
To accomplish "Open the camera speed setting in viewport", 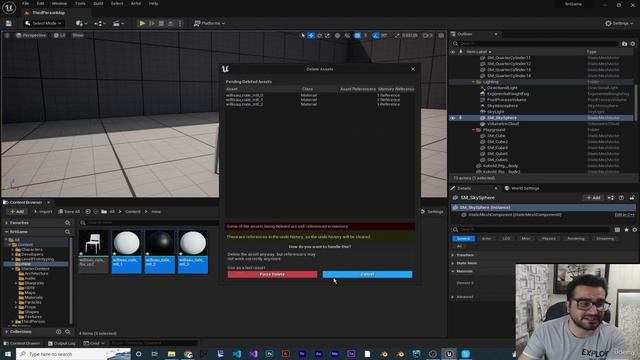I will tap(427, 36).
